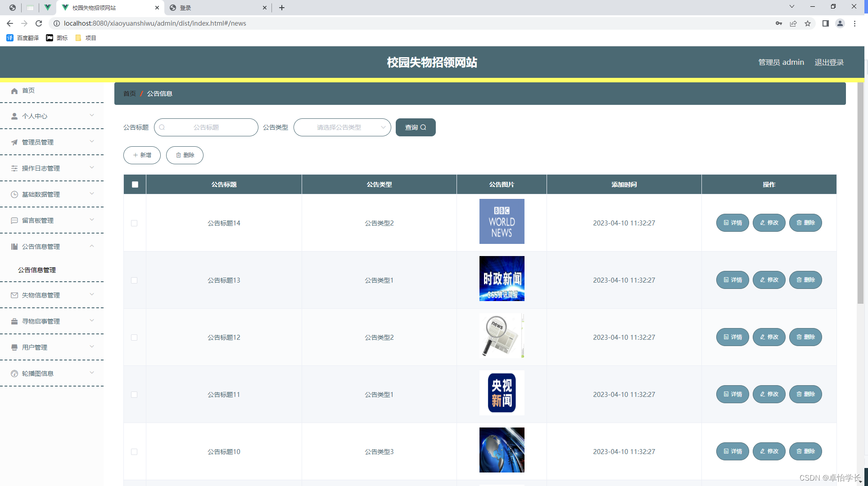Click the home icon in sidebar
Image resolution: width=868 pixels, height=486 pixels.
(14, 91)
